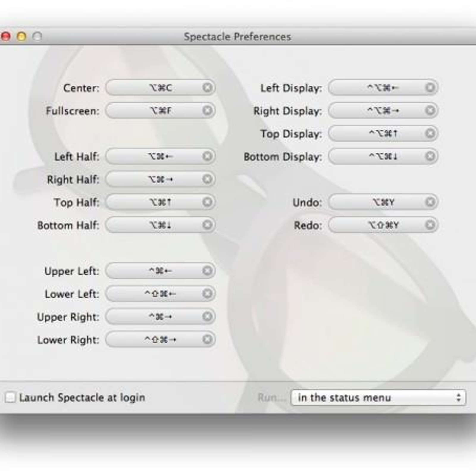Screen dimensions: 476x476
Task: Click the Left Half shortcut field
Action: pyautogui.click(x=160, y=156)
